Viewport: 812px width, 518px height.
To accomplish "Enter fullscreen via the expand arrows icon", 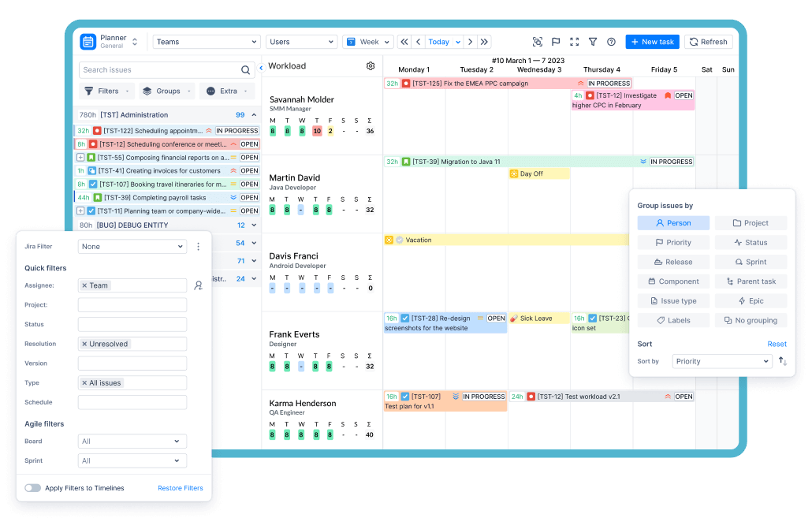I will 574,41.
